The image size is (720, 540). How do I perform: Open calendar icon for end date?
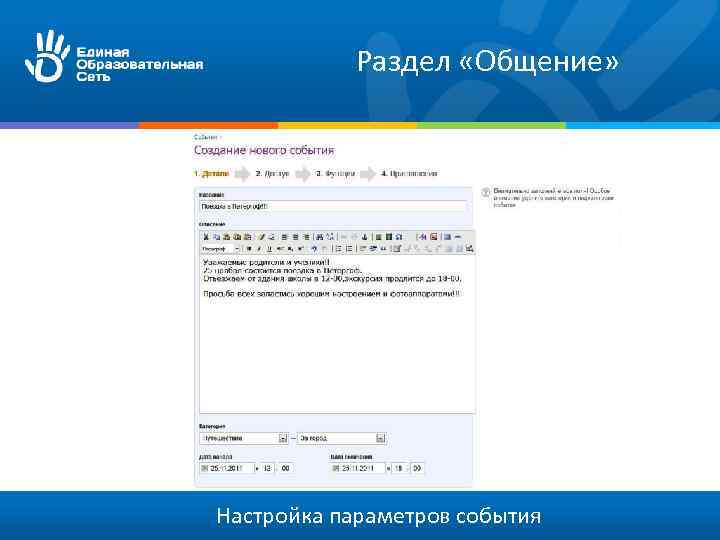pyautogui.click(x=336, y=468)
